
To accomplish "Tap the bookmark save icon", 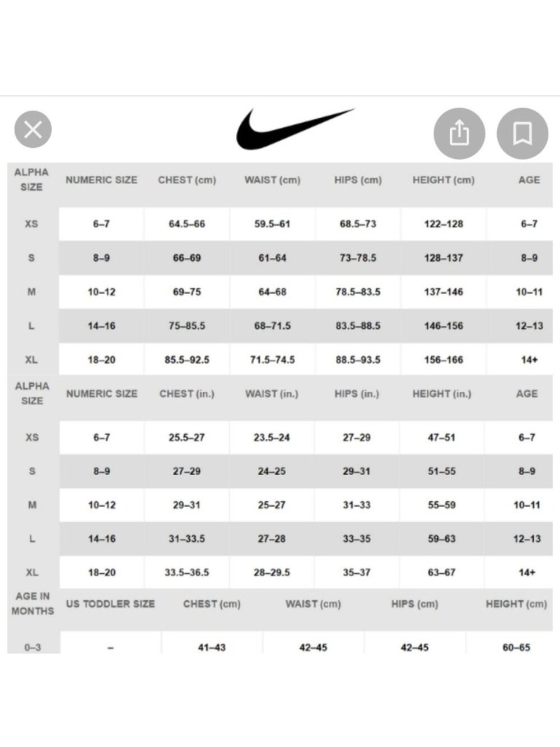I will [x=522, y=133].
